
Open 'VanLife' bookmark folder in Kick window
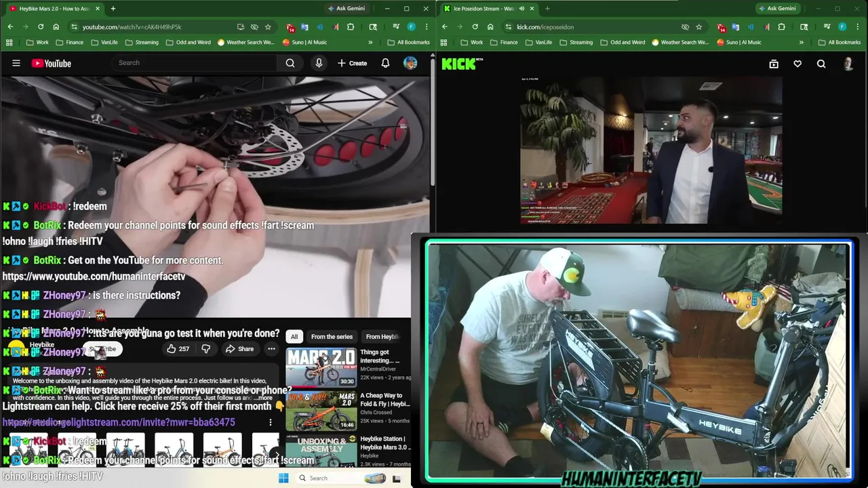click(x=538, y=42)
